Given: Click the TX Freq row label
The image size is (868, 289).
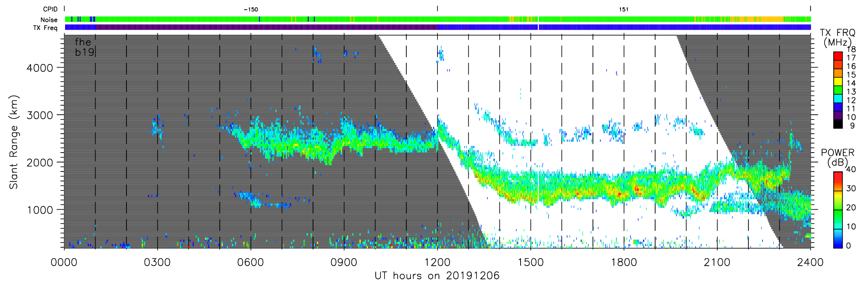Looking at the screenshot, I should click(x=45, y=28).
